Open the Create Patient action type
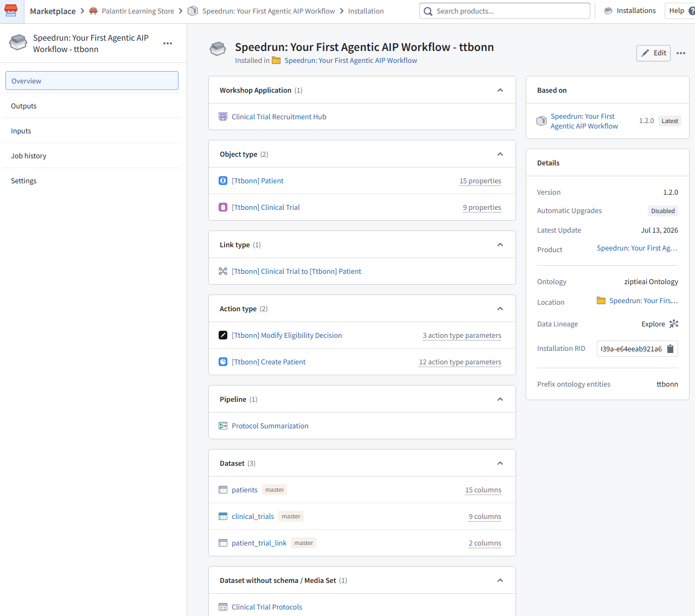The image size is (695, 616). [x=269, y=362]
